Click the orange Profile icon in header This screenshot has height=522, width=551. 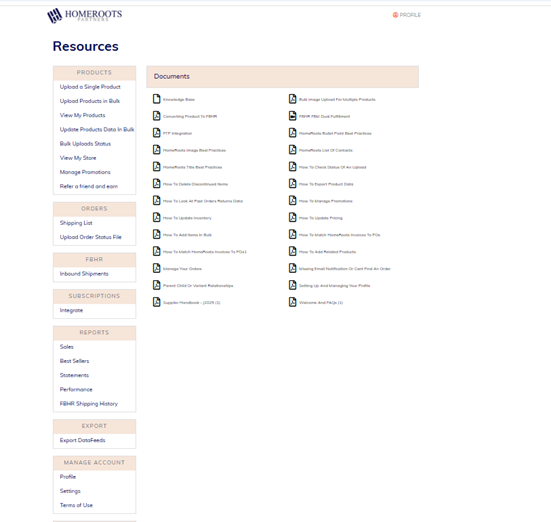click(x=395, y=15)
